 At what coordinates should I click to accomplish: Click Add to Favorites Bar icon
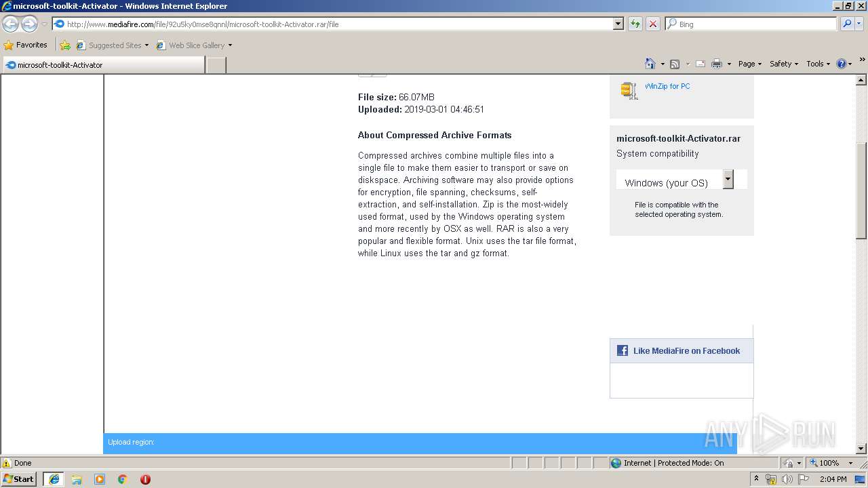(x=65, y=45)
